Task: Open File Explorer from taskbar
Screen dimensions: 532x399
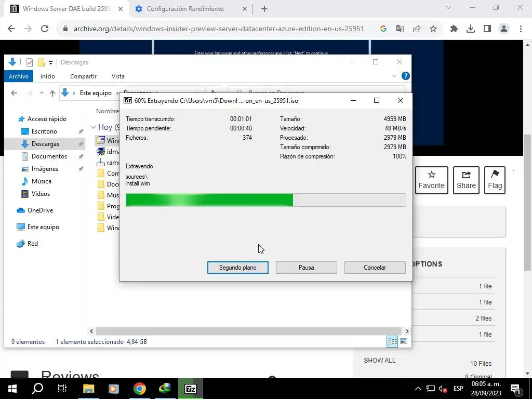Action: 88,389
